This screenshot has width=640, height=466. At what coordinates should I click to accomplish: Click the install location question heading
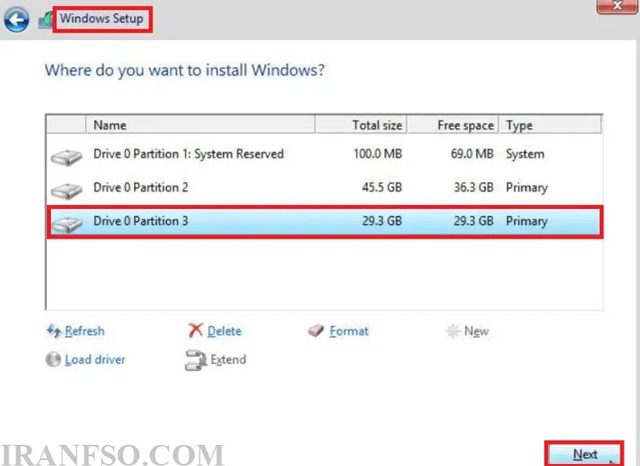(184, 70)
